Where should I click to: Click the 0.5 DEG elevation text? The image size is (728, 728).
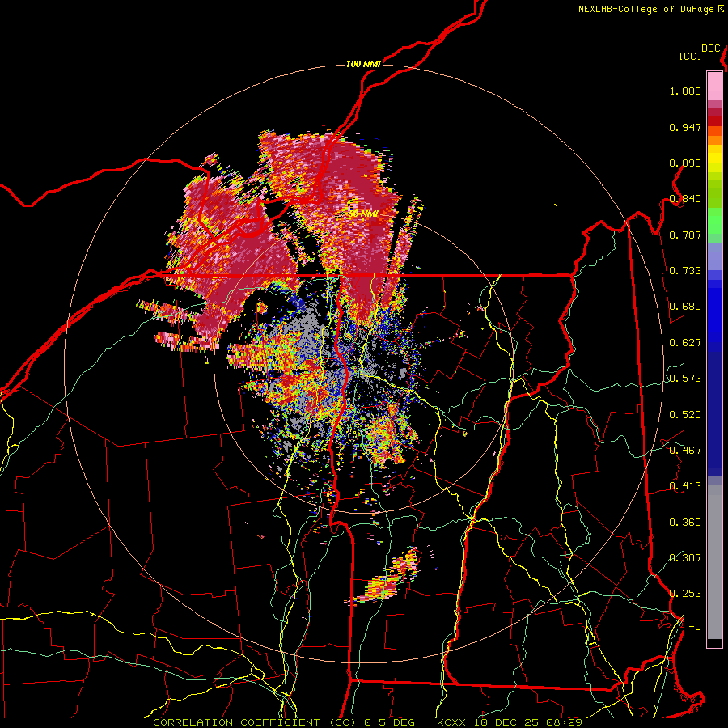click(x=390, y=722)
